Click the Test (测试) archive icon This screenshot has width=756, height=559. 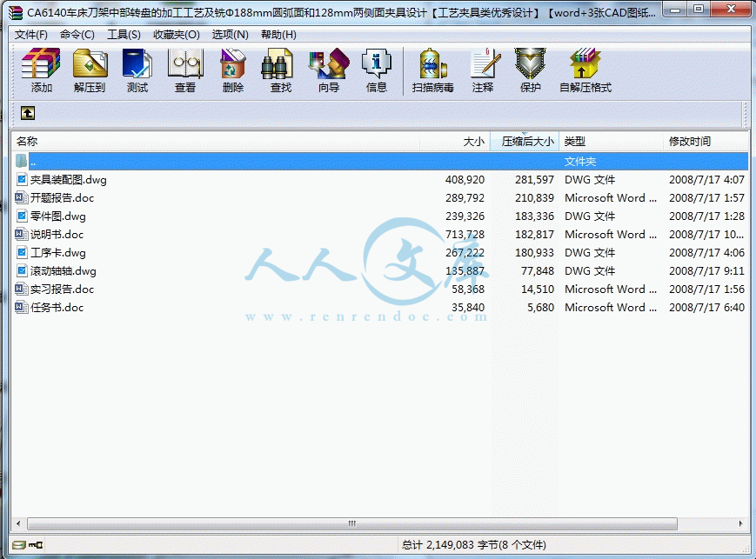(137, 64)
